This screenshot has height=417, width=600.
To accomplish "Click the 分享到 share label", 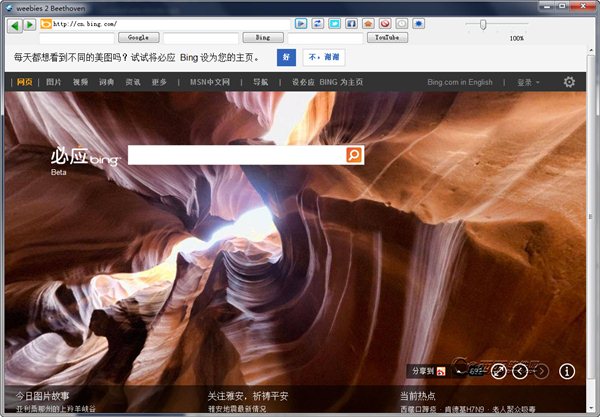I will point(423,371).
